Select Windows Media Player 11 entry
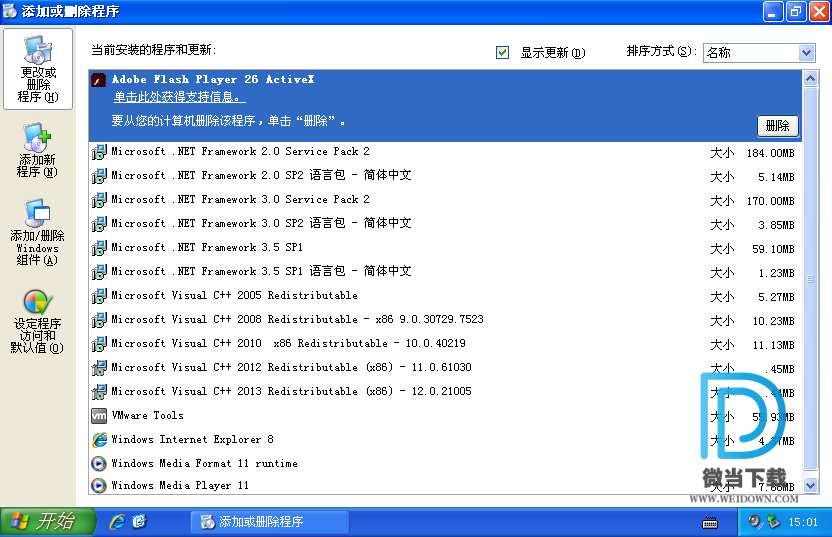Screen dimensions: 832x537 pos(445,486)
